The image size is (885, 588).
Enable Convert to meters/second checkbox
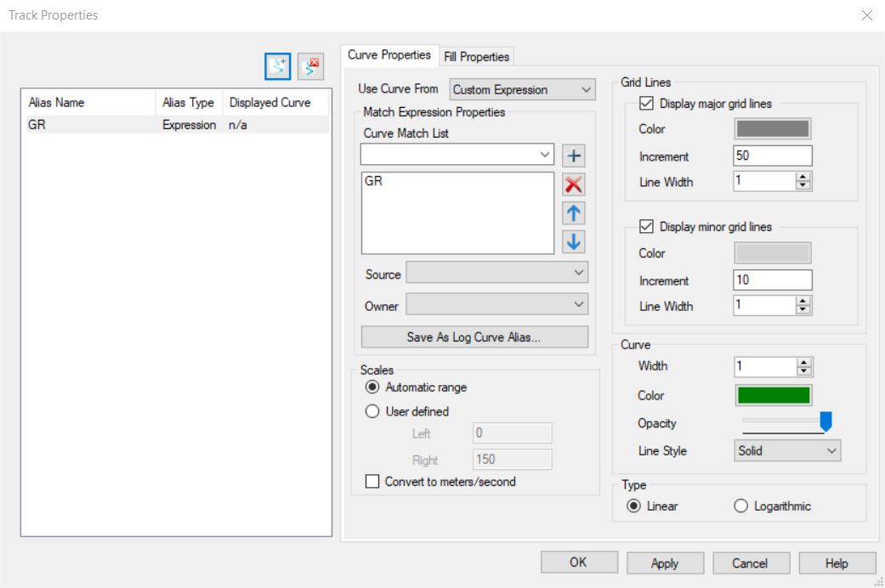point(372,482)
